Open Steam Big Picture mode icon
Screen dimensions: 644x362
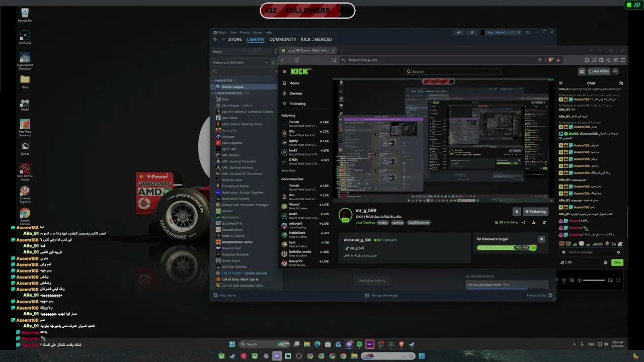click(528, 32)
